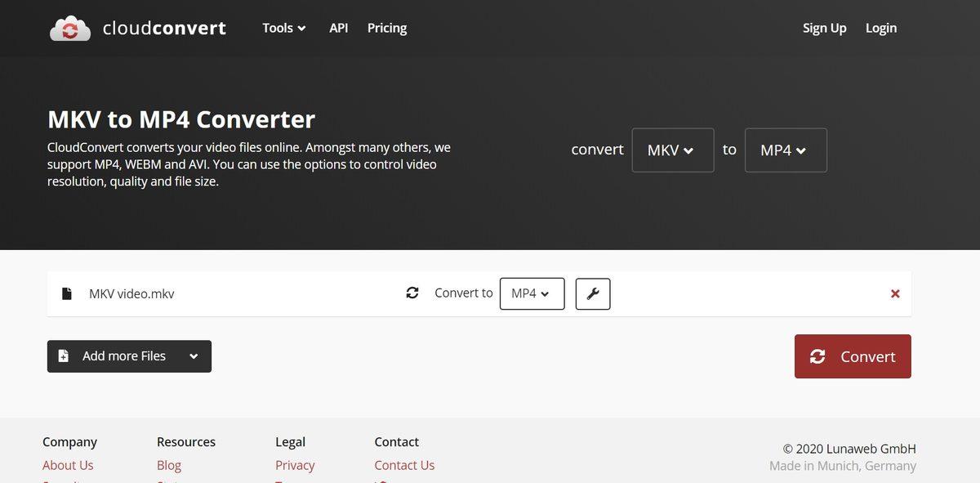Click the refresh arrows beside Convert to
Image resolution: width=980 pixels, height=483 pixels.
412,293
